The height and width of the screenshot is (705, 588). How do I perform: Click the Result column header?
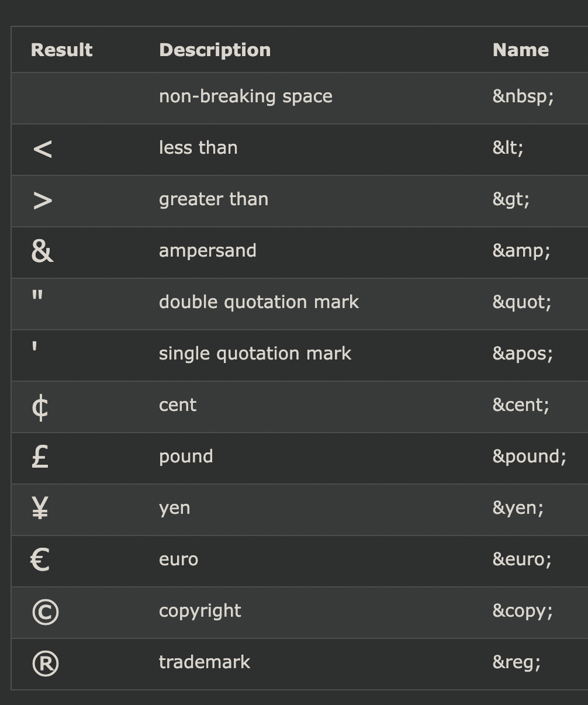click(61, 50)
